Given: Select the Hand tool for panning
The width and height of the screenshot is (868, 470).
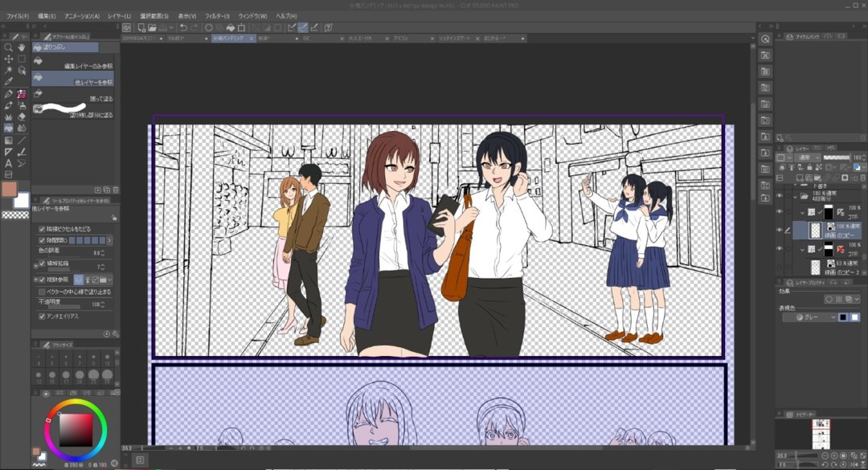Looking at the screenshot, I should pos(23,48).
